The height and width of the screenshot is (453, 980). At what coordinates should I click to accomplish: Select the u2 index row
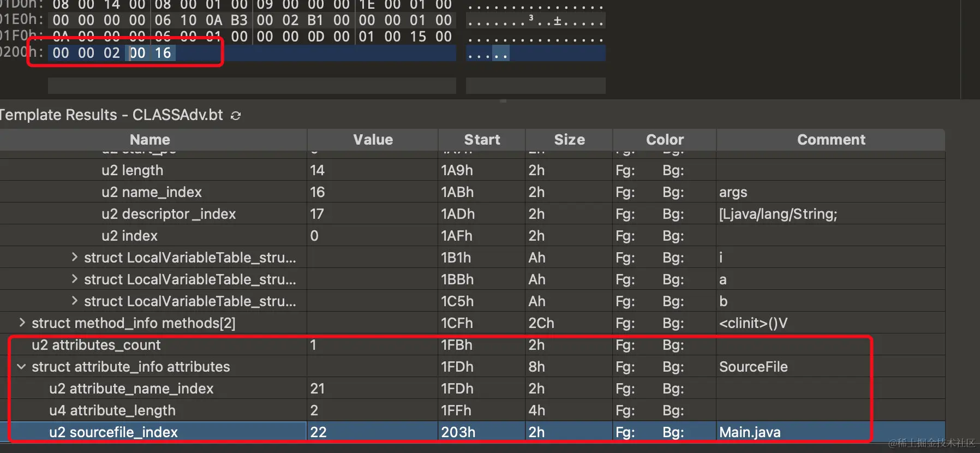(473, 236)
